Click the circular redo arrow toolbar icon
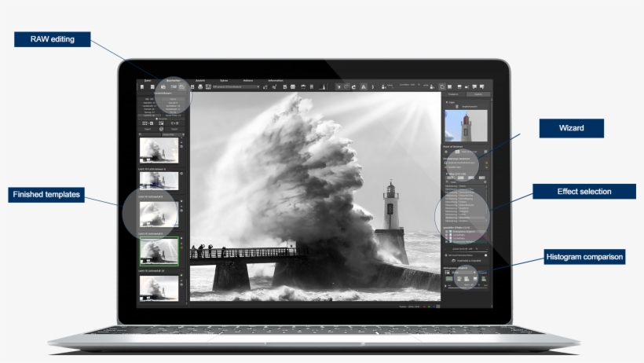This screenshot has height=363, width=644. [x=353, y=87]
